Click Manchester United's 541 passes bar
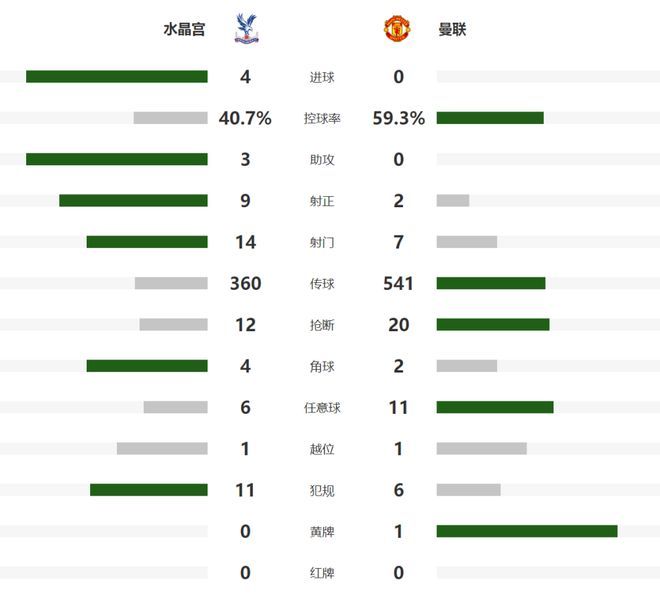Viewport: 660px width, 599px height. click(x=491, y=283)
